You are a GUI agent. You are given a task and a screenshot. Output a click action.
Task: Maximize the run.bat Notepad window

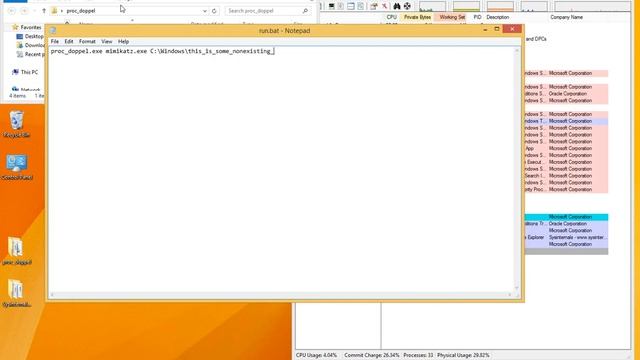click(497, 29)
